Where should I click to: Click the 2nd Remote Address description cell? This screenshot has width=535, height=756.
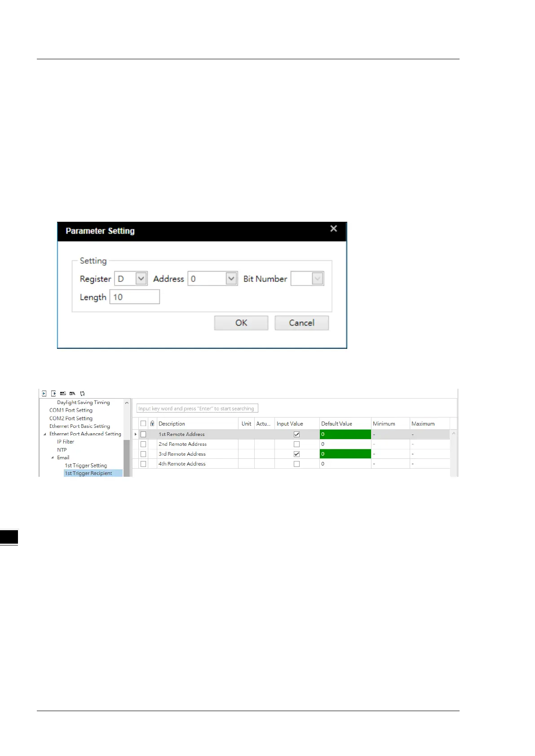[x=197, y=444]
